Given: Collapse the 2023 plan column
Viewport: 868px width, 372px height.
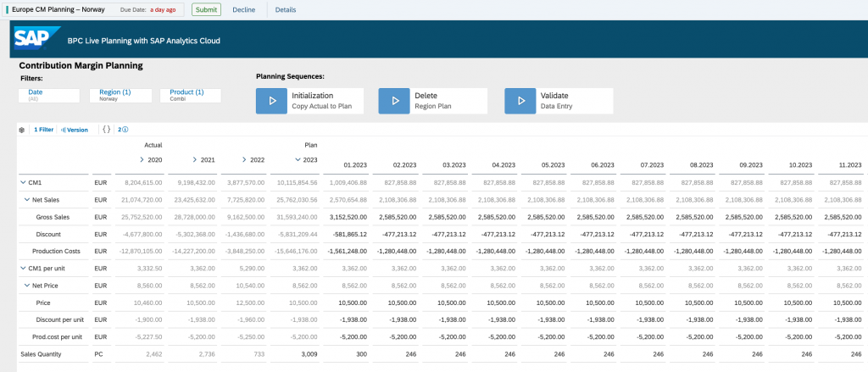Looking at the screenshot, I should [x=298, y=159].
